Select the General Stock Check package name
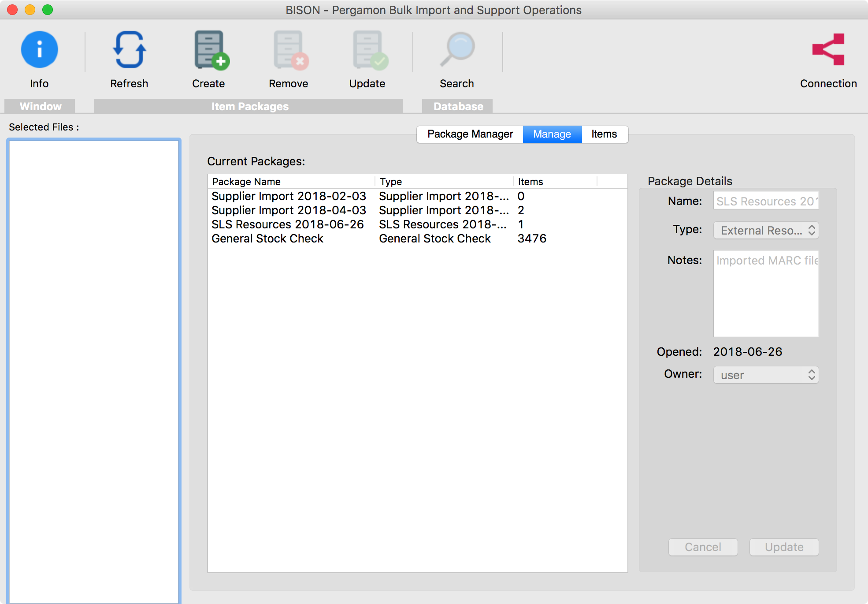Viewport: 868px width, 604px height. (267, 239)
